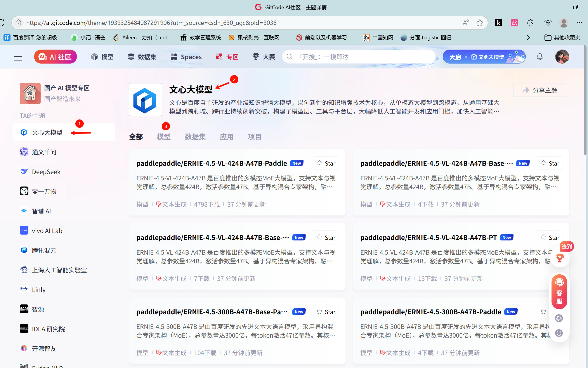Open paddlepaddle/ERNIE-4.5-300B-A47B-Paddle link
Screen dimensions: 588x368
coord(431,311)
